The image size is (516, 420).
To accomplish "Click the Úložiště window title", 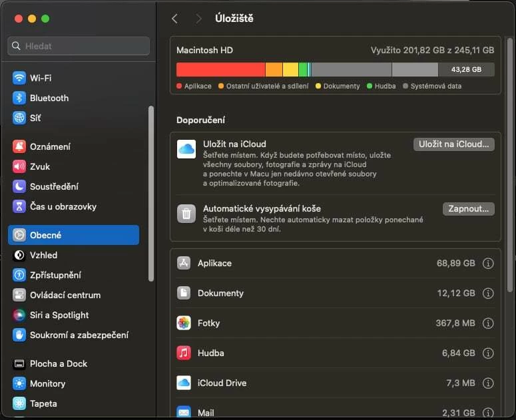I will pyautogui.click(x=234, y=19).
